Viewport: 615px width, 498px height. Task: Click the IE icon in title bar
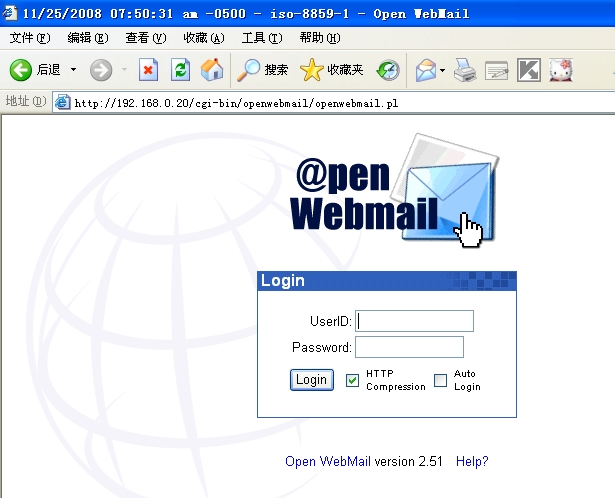tap(9, 13)
